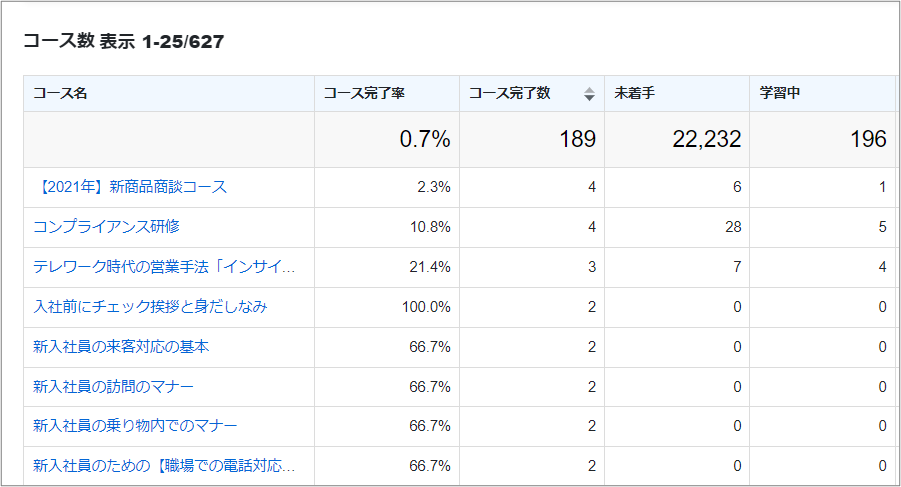The image size is (901, 487).
Task: Open the コンプライアンス研修 course link
Action: pyautogui.click(x=106, y=227)
